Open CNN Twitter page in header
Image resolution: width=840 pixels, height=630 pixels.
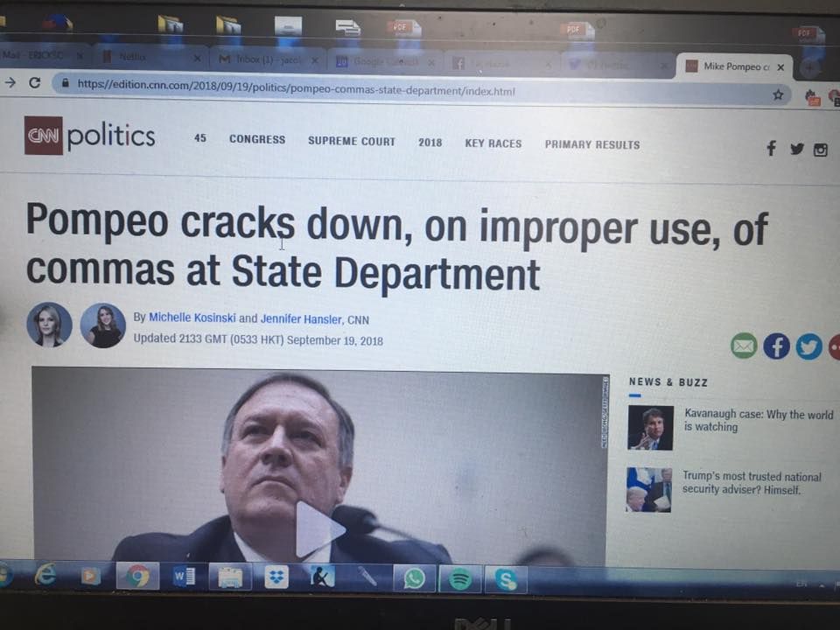(x=796, y=149)
